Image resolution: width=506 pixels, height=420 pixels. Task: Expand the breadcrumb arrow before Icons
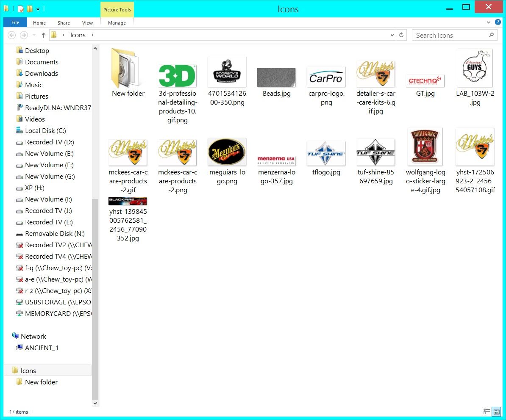63,35
